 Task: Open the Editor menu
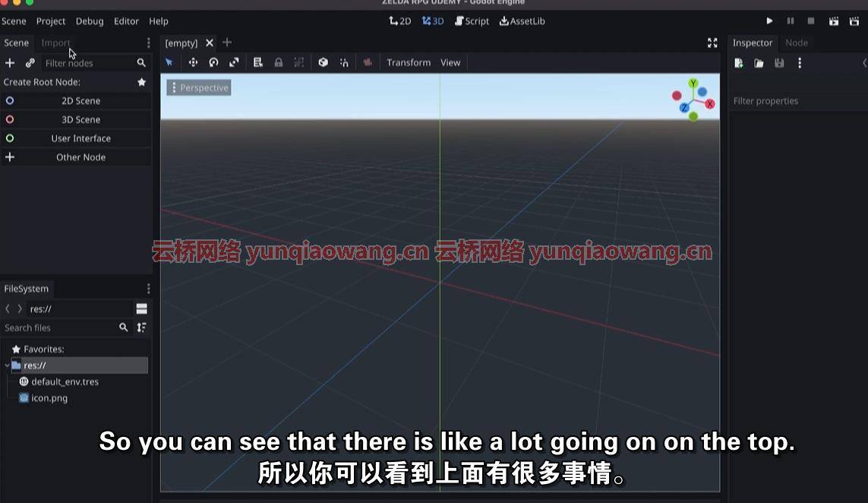(x=126, y=21)
